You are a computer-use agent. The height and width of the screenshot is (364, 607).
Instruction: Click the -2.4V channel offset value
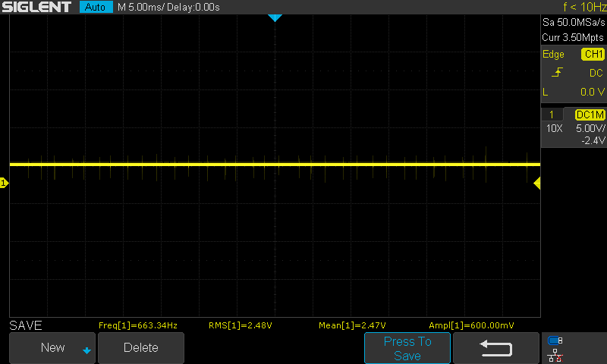point(593,140)
